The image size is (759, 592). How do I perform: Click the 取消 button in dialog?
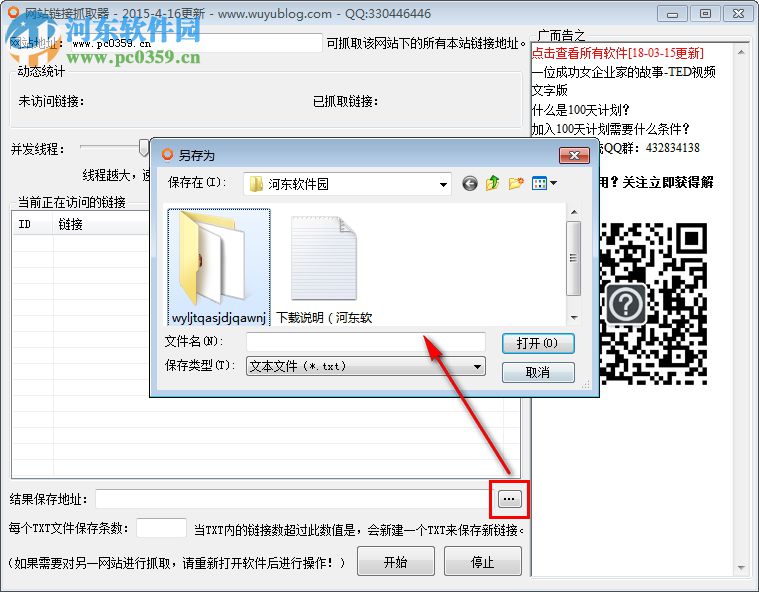pyautogui.click(x=538, y=372)
